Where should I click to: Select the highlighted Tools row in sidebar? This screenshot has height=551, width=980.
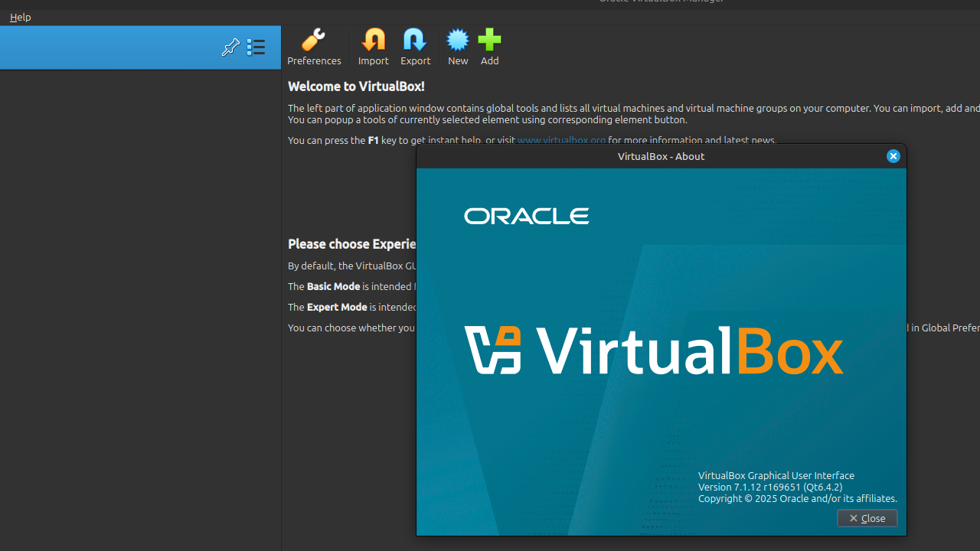coord(107,47)
